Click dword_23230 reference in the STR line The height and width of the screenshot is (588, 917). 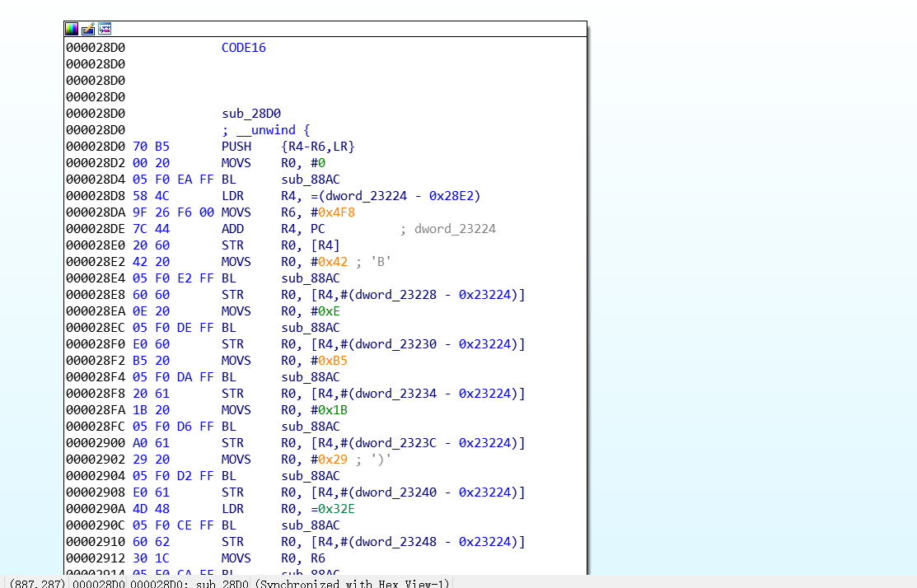click(396, 344)
